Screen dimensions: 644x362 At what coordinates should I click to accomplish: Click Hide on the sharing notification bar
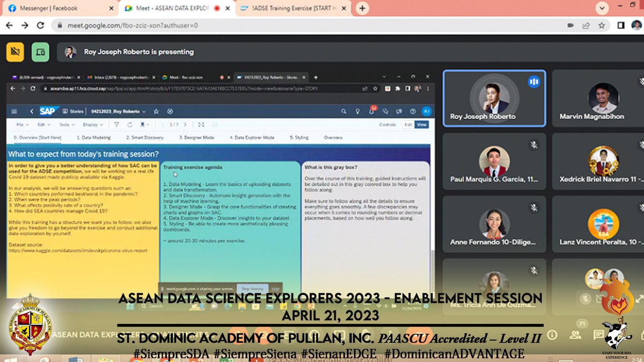tap(275, 289)
